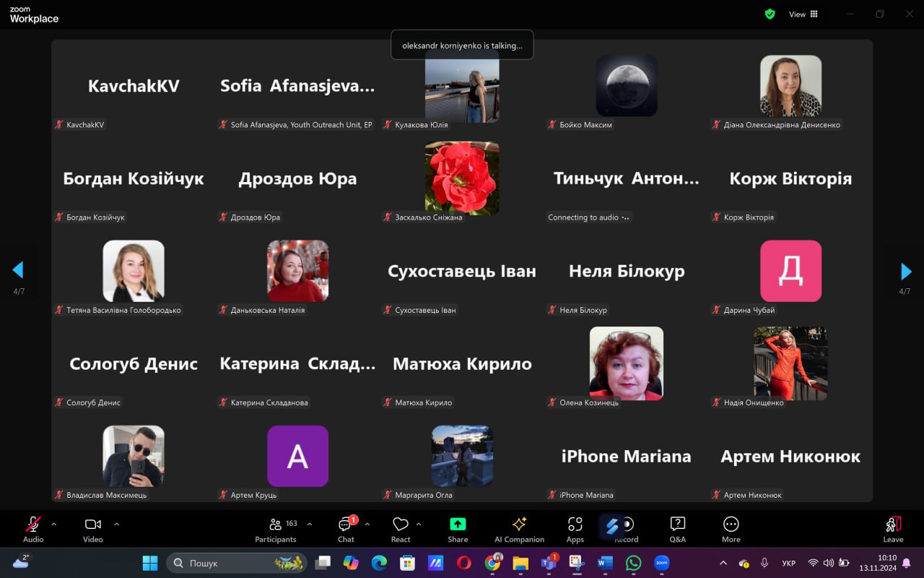This screenshot has height=578, width=924.
Task: Open the Apps menu
Action: pos(575,529)
